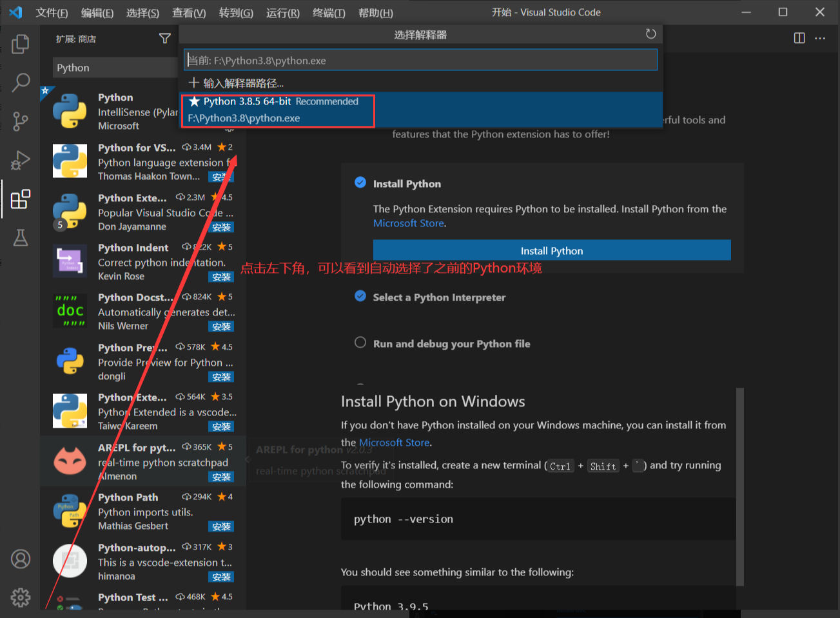Click the plus icon for interpreter path
The image size is (840, 618).
tap(193, 83)
